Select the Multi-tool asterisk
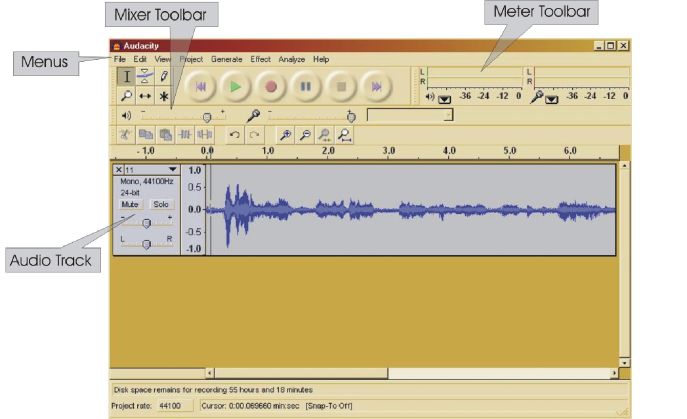This screenshot has width=687, height=419. (x=163, y=96)
